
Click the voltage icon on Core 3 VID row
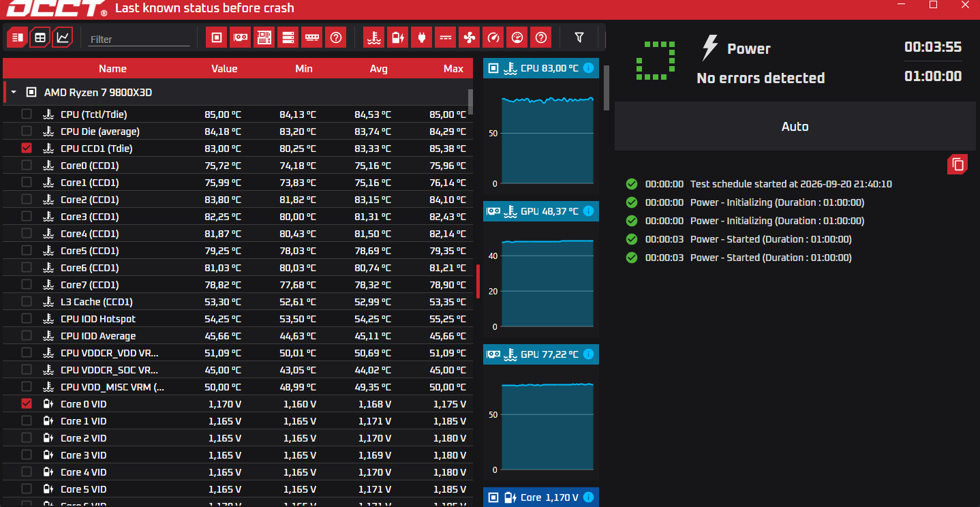[x=48, y=455]
